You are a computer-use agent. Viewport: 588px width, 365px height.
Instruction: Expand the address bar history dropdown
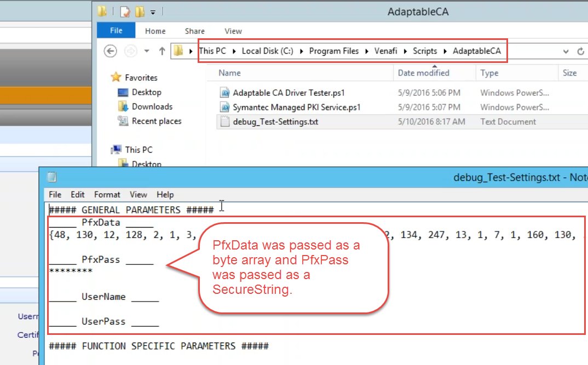coord(566,51)
